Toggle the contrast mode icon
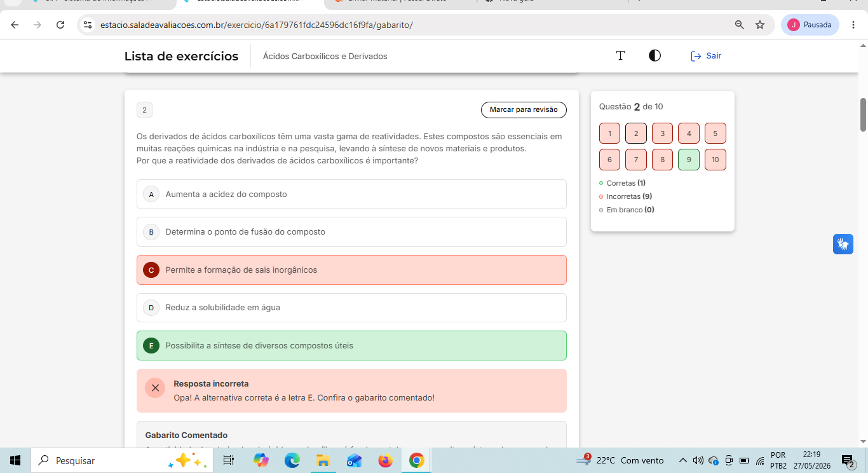Viewport: 868px width, 473px height. tap(654, 56)
